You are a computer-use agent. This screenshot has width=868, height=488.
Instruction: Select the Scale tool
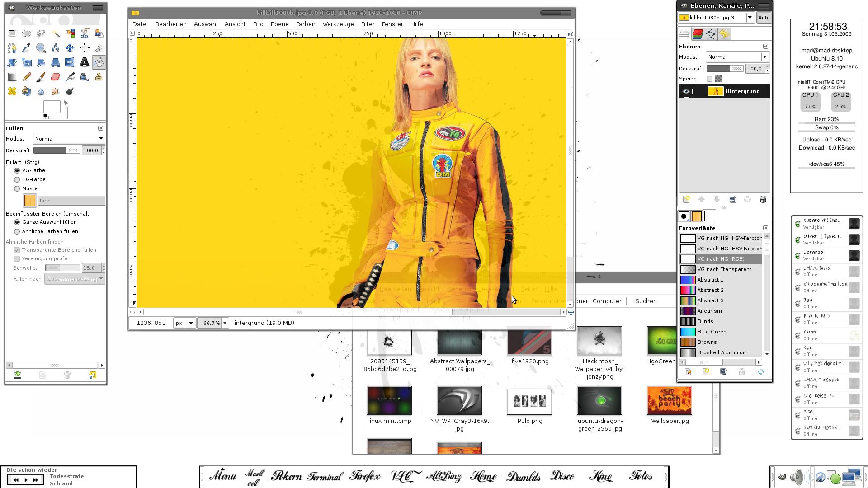(x=27, y=62)
